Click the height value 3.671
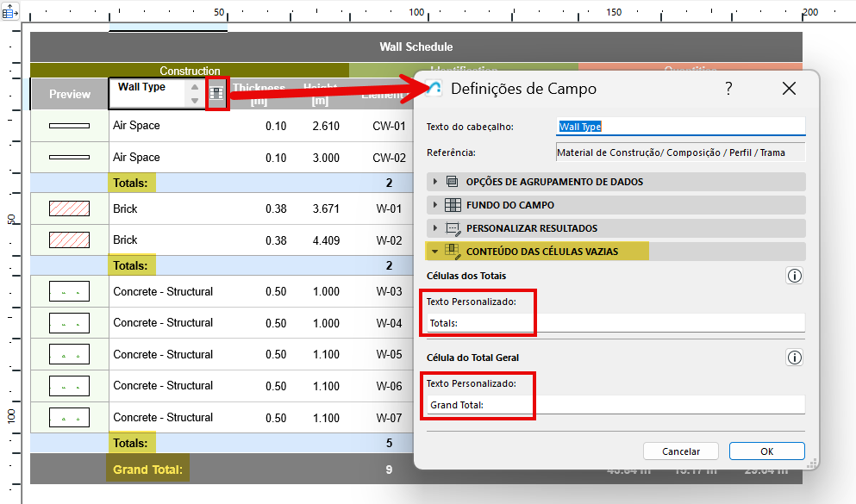Viewport: 856px width, 504px height. [x=326, y=208]
